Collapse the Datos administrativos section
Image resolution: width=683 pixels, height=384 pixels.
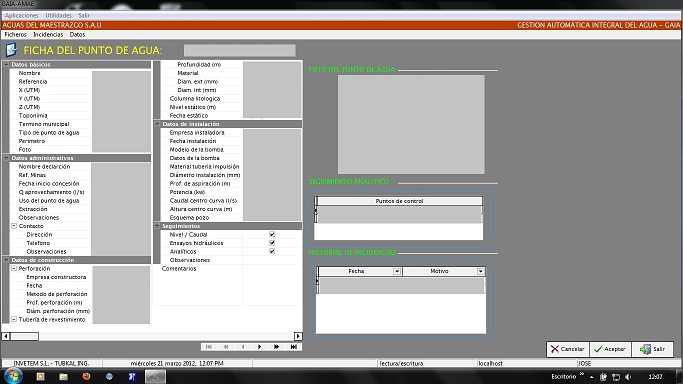pyautogui.click(x=7, y=158)
